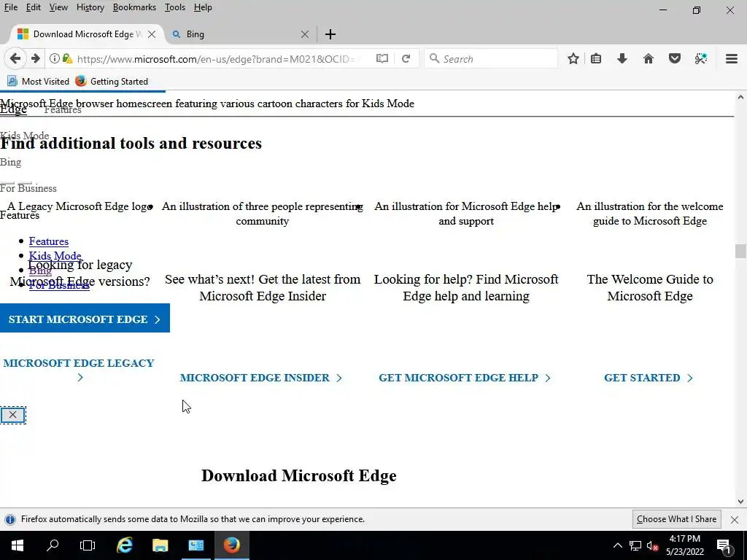Screen dimensions: 747x560
Task: Open the History menu
Action: point(90,7)
